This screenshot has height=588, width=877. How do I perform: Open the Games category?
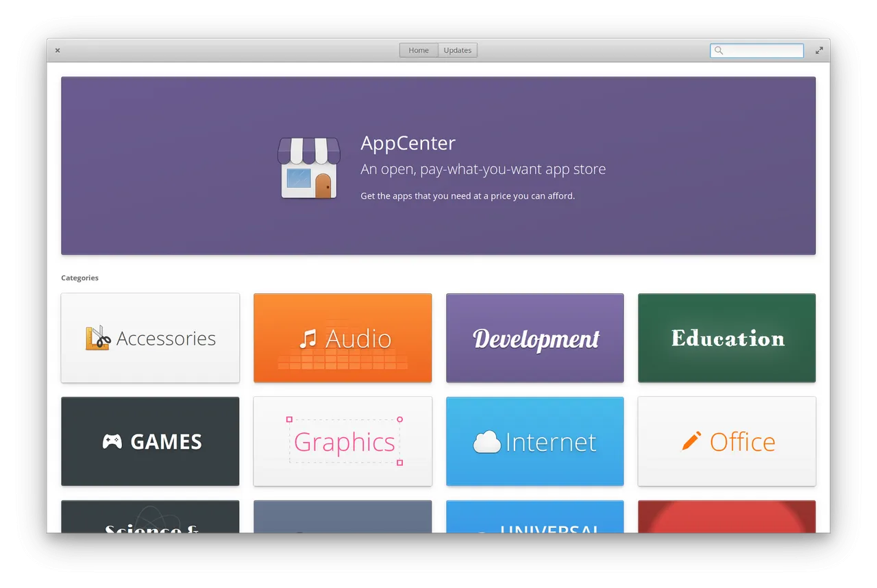pyautogui.click(x=150, y=441)
